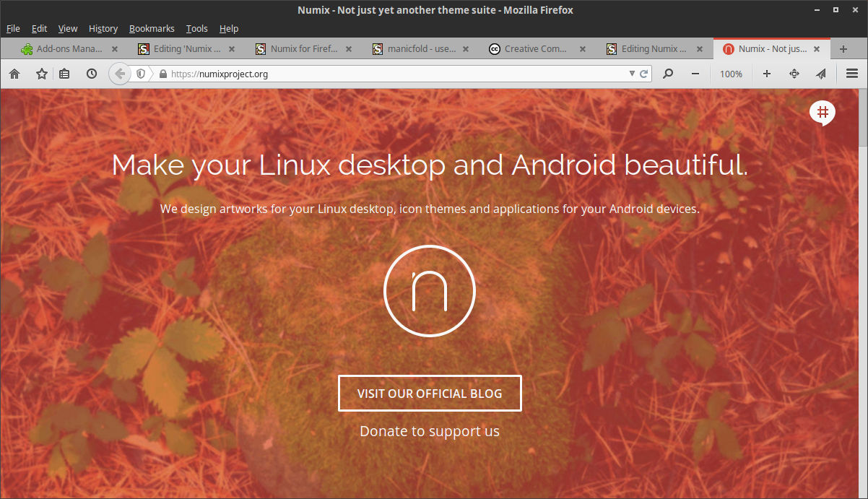Open the Tools menu
The image size is (868, 499).
click(196, 28)
